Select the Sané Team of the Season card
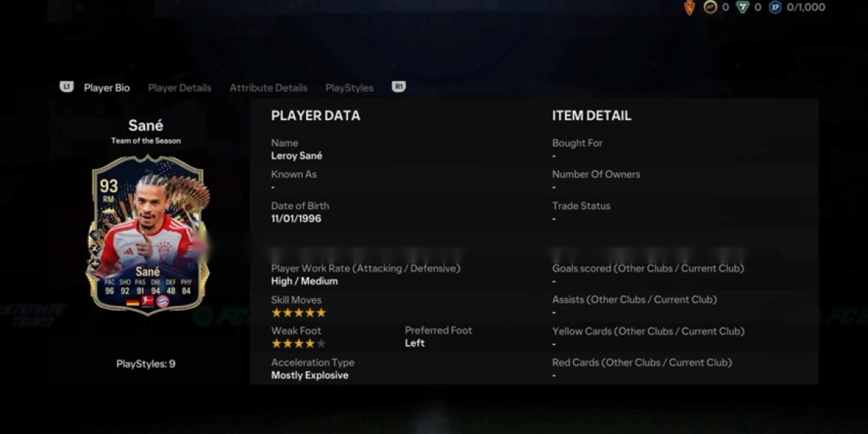The width and height of the screenshot is (868, 434). click(148, 233)
